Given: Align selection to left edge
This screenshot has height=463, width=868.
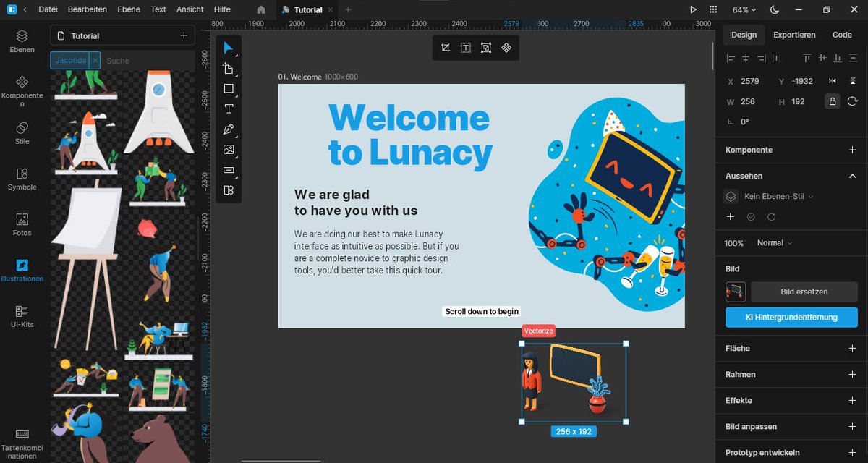Looking at the screenshot, I should click(x=731, y=58).
